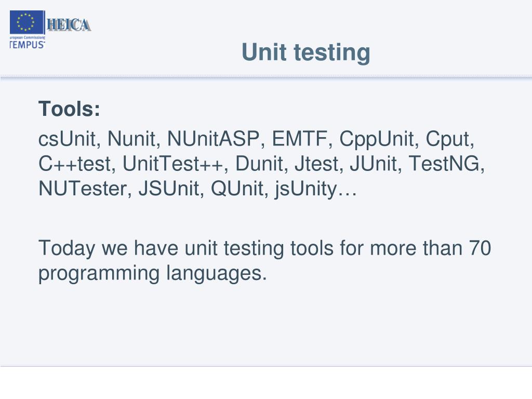
Task: Click the HEICA logo text
Action: 69,25
